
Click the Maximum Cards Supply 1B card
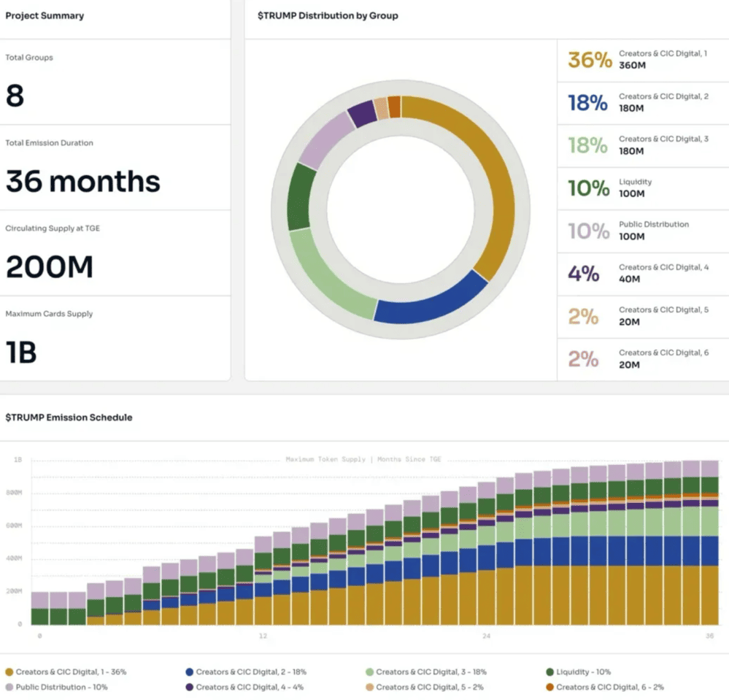click(x=115, y=338)
